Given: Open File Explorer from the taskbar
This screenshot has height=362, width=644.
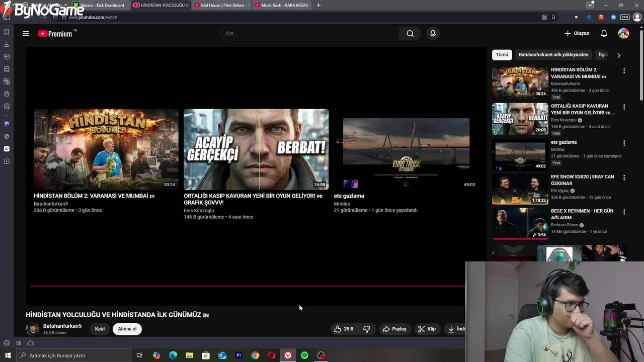Looking at the screenshot, I should (189, 355).
